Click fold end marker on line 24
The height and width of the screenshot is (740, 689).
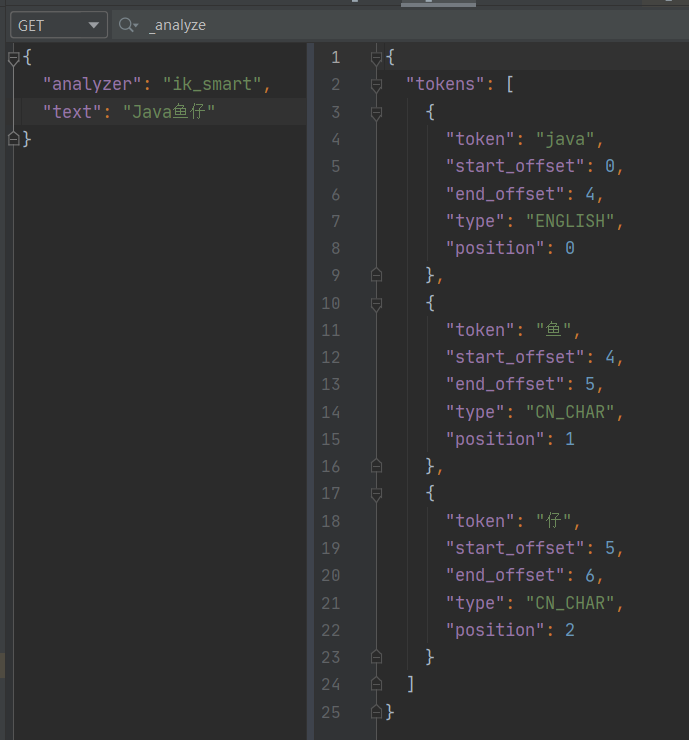pos(376,684)
